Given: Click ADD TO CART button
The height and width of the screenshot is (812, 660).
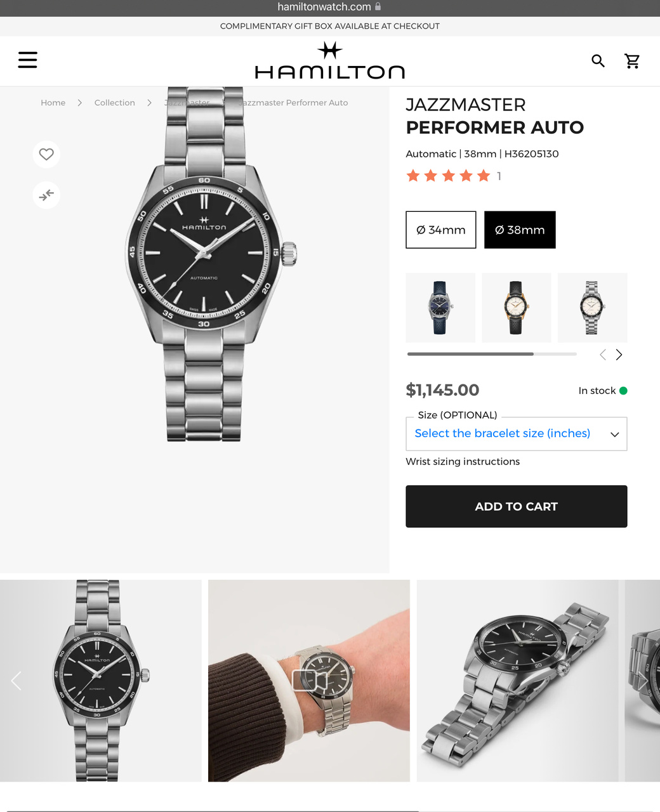Looking at the screenshot, I should click(517, 506).
